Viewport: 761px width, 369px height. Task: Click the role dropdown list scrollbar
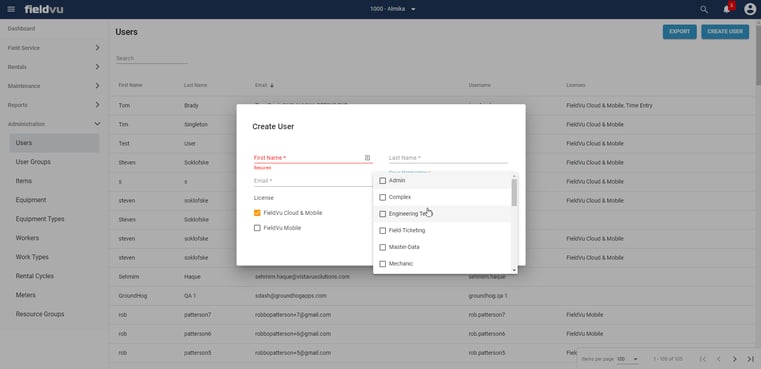(514, 193)
